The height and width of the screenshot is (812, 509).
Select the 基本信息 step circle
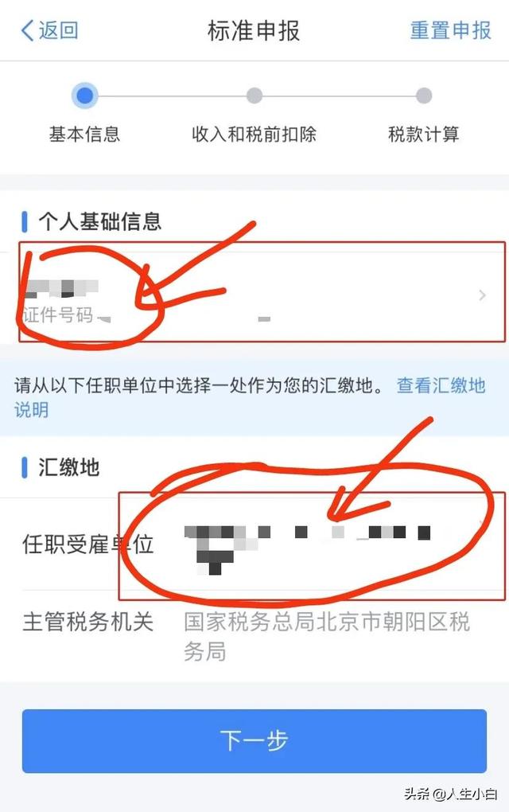click(x=85, y=96)
